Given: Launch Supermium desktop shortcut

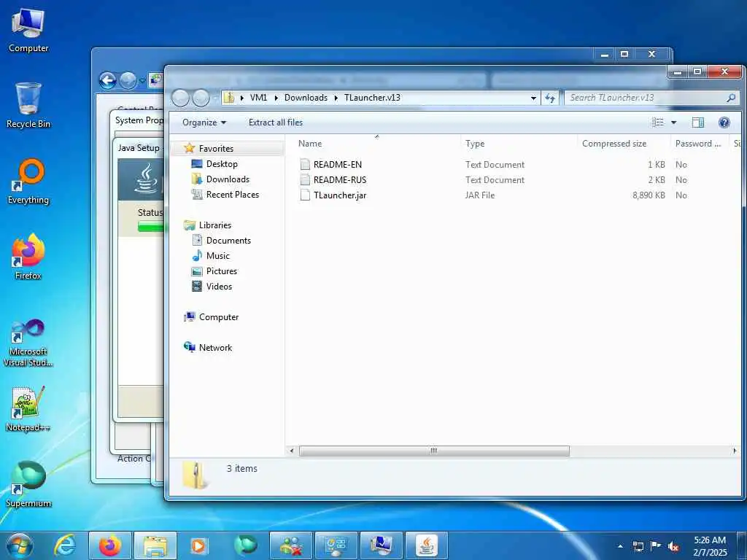Looking at the screenshot, I should pos(28,484).
